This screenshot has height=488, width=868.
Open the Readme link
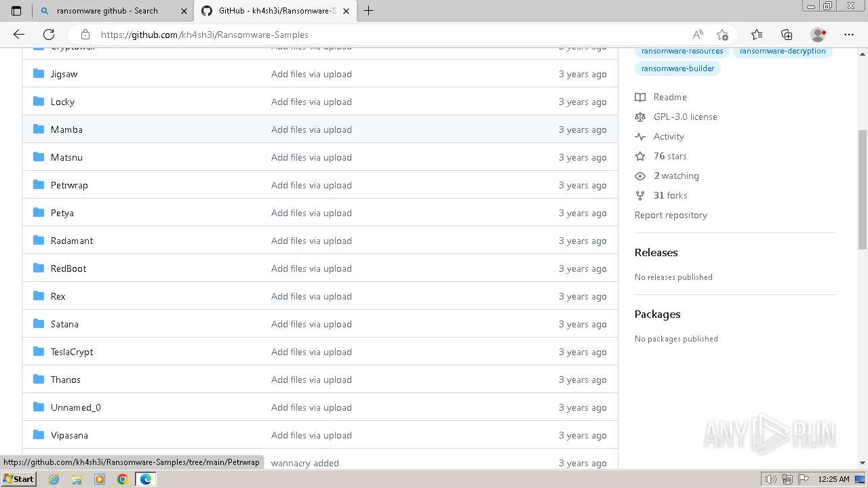coord(670,97)
